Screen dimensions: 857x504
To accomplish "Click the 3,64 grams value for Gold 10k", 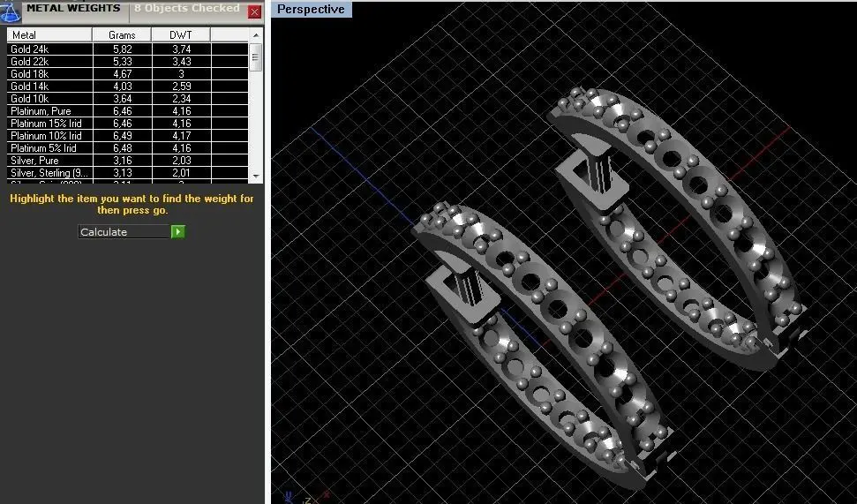I will 123,99.
